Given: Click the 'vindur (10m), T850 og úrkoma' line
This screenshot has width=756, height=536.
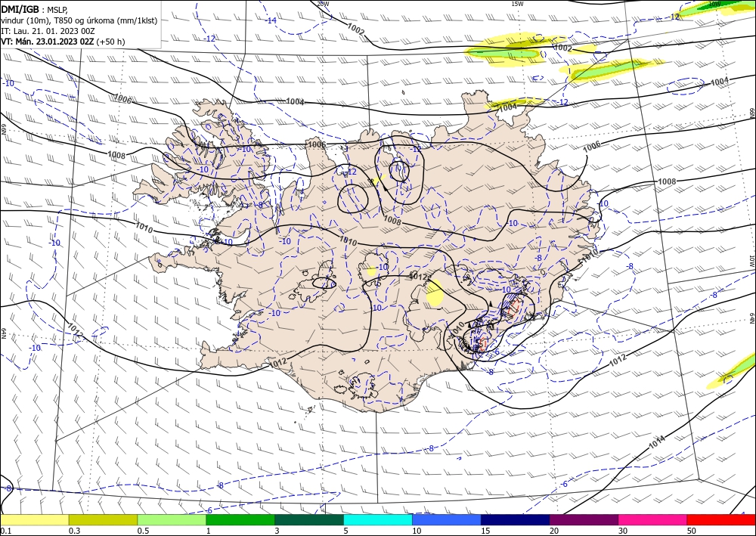Looking at the screenshot, I should [79, 20].
